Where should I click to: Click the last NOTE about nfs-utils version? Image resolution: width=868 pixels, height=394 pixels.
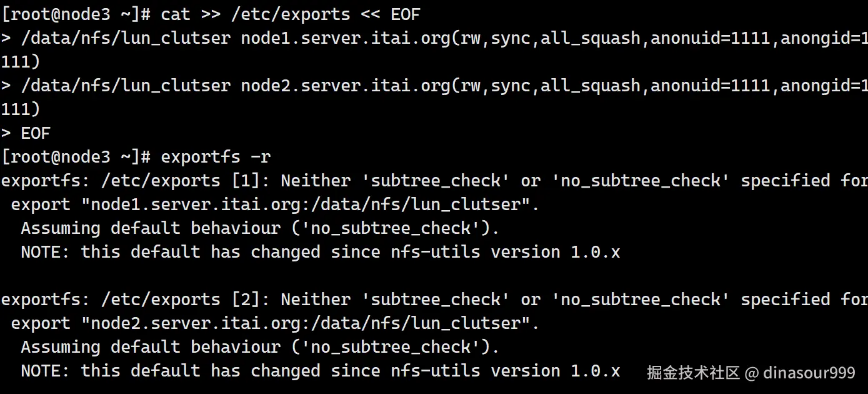tap(320, 371)
